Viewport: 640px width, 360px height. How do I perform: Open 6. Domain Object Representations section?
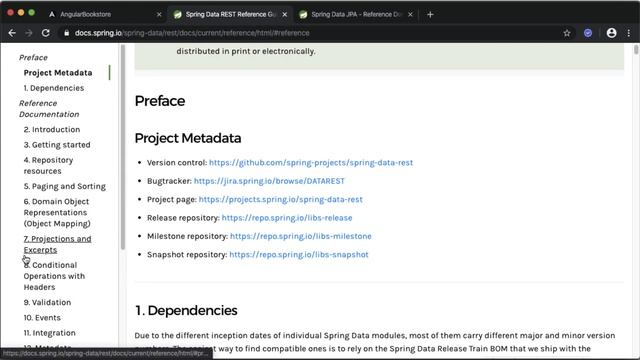[57, 212]
